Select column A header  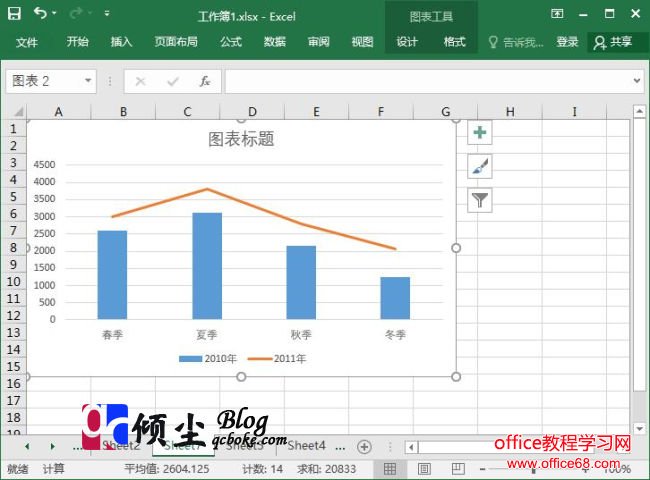[x=58, y=112]
